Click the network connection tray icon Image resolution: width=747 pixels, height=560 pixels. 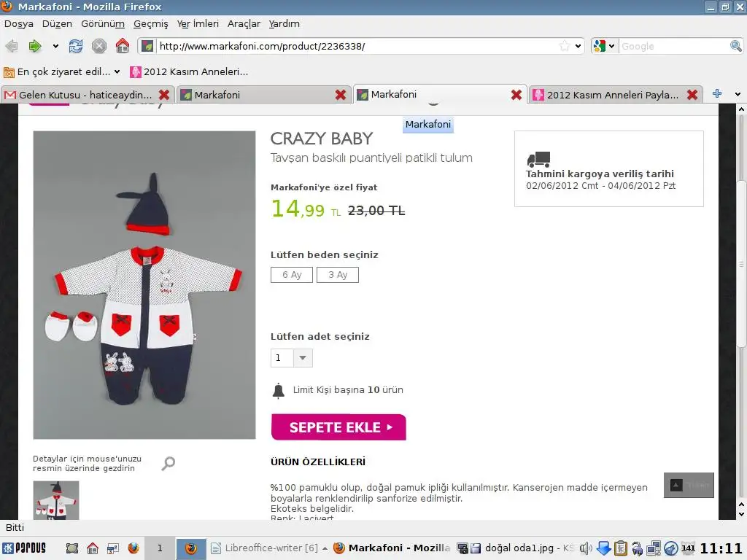(654, 548)
